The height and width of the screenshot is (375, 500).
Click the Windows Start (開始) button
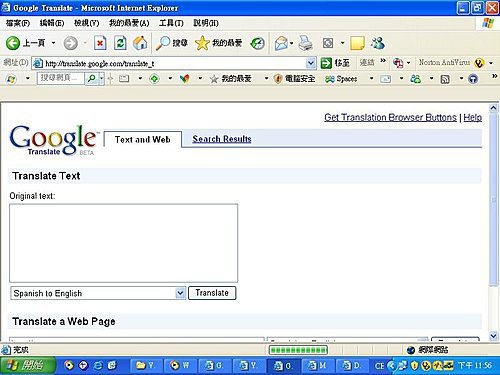point(28,366)
